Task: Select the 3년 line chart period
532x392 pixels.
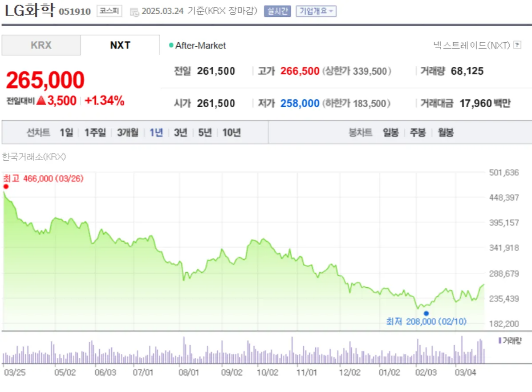Action: click(180, 132)
